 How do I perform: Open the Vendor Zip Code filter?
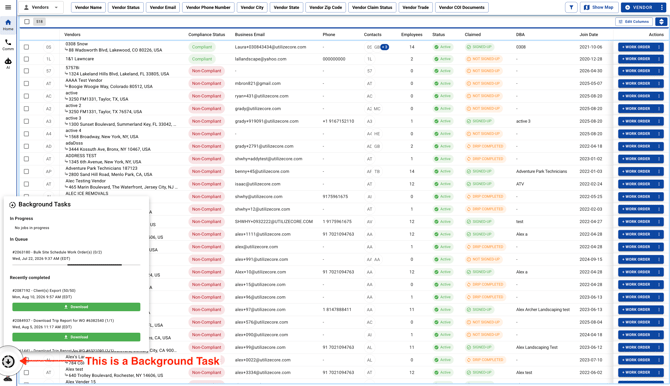point(326,7)
